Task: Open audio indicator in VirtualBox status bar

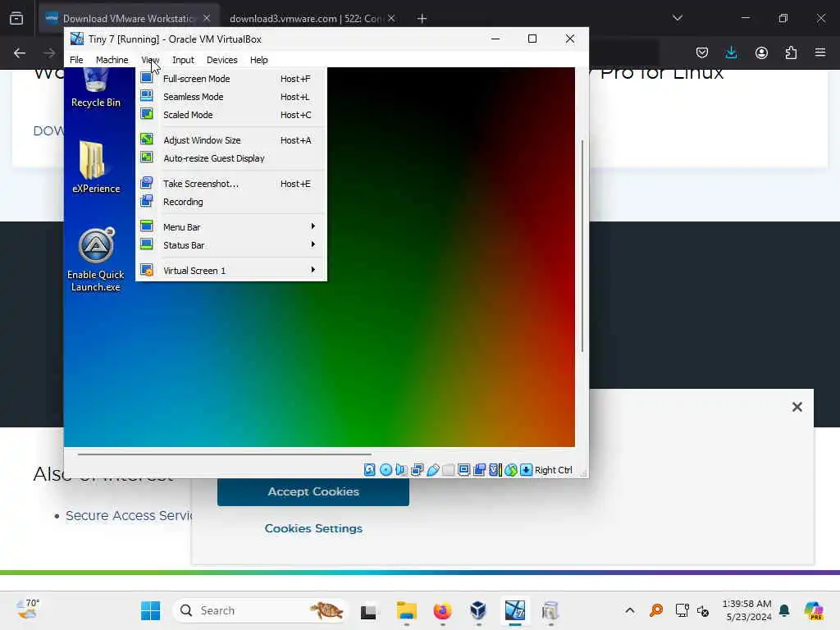Action: coord(401,470)
